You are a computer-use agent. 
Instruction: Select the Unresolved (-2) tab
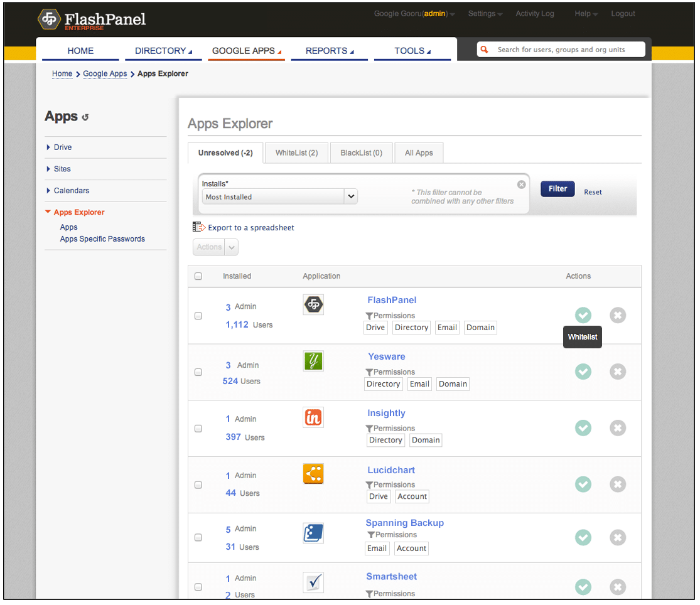[x=225, y=153]
